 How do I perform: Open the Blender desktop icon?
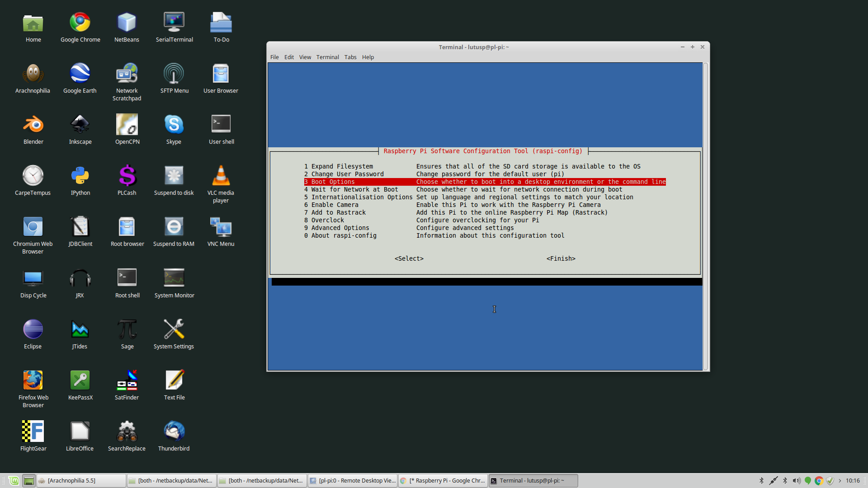click(x=33, y=125)
